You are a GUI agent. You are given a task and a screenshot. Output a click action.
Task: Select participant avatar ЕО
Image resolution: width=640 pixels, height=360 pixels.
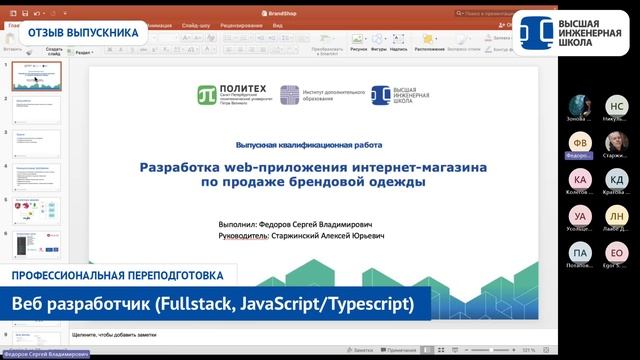617,253
